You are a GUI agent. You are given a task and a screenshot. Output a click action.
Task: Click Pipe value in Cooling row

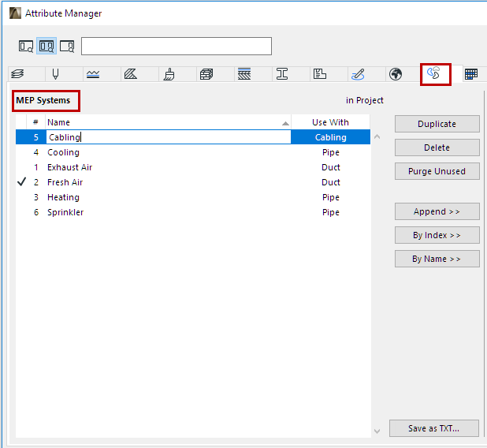pyautogui.click(x=331, y=152)
